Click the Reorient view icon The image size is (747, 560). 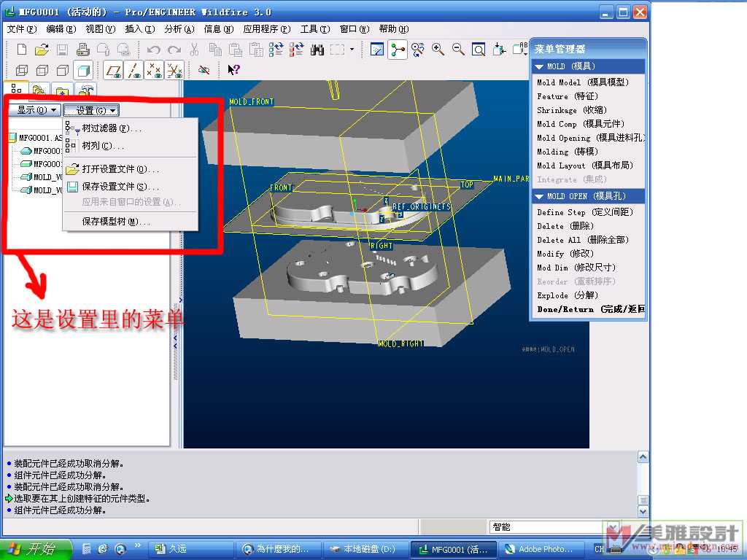tap(499, 49)
